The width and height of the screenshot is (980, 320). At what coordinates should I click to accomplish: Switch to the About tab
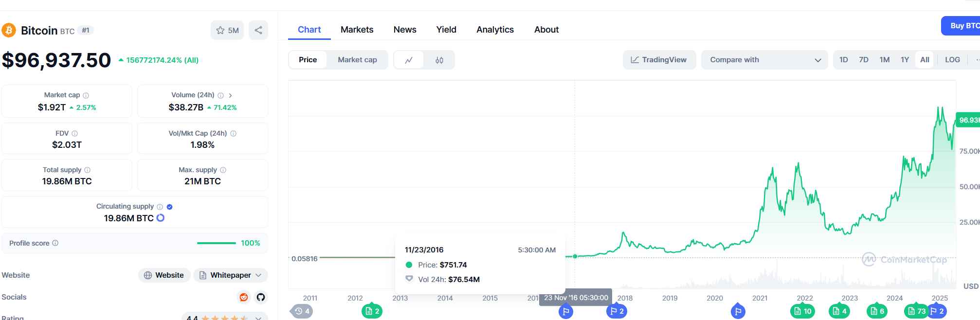[546, 30]
